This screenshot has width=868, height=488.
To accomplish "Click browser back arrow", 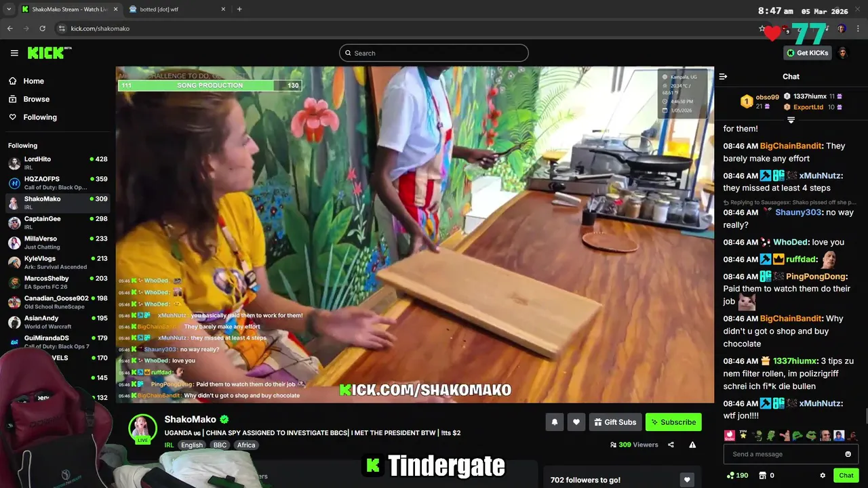I will point(10,28).
